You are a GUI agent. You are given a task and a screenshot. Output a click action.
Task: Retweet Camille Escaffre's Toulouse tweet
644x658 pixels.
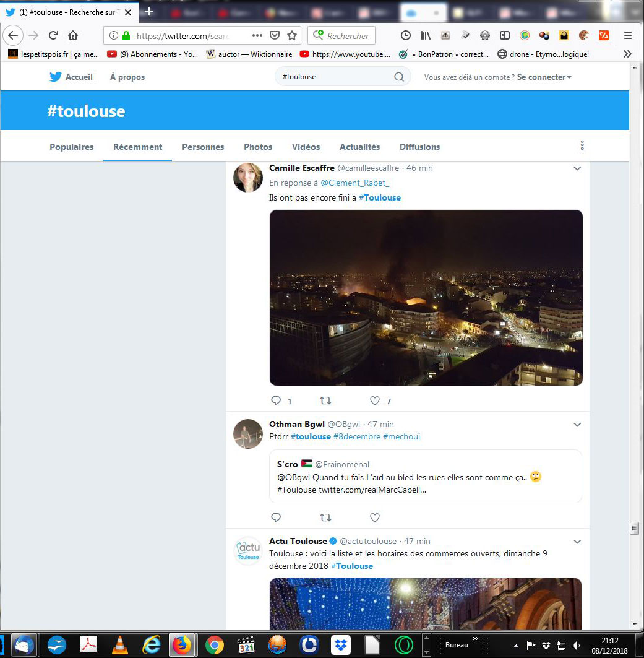coord(325,400)
